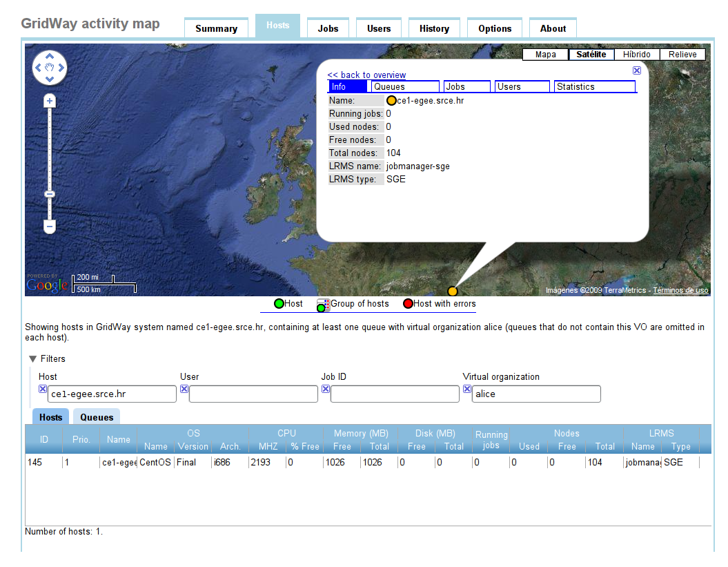Select the Hosts main tab

(x=277, y=26)
